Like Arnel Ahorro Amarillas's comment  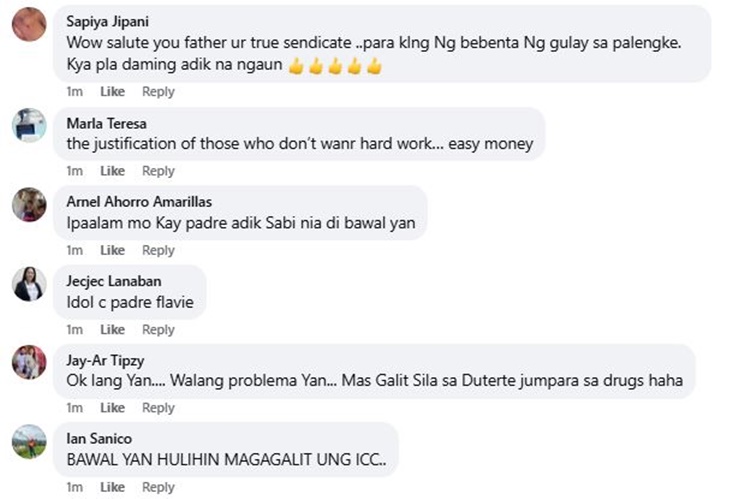pos(112,250)
